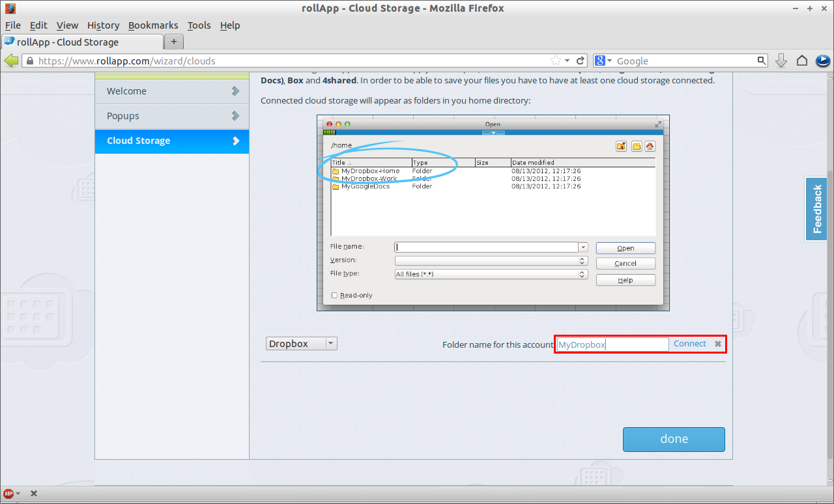This screenshot has width=834, height=504.
Task: Click the chevron arrow beside Welcome
Action: (x=236, y=91)
